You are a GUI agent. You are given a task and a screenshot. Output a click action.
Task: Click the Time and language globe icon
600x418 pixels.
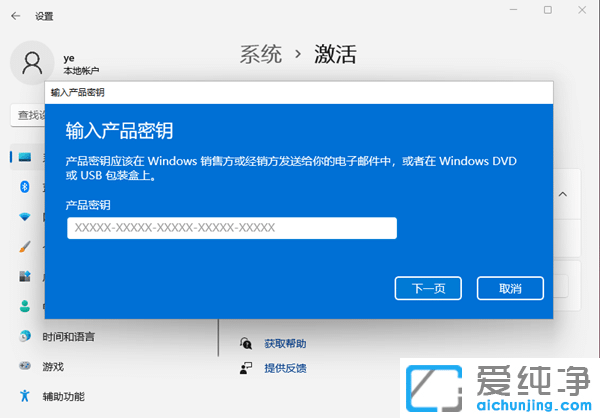click(25, 336)
